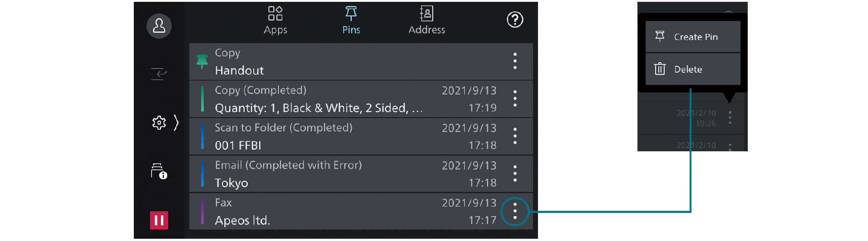Select the Fax Apeos ltd. entry
The image size is (868, 241).
(x=344, y=212)
